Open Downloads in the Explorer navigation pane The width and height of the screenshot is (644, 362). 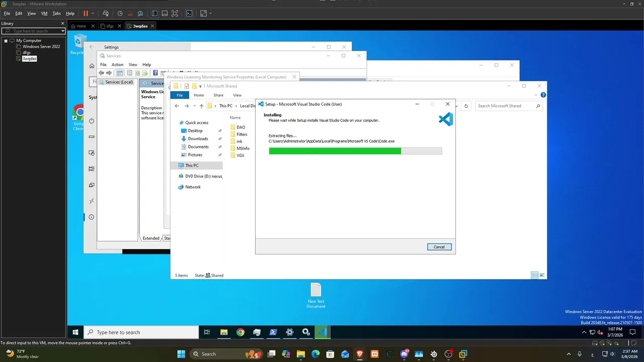click(x=198, y=139)
